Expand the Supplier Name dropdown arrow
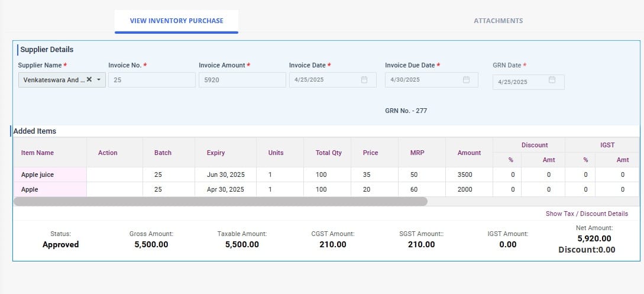The height and width of the screenshot is (294, 644). [x=99, y=80]
